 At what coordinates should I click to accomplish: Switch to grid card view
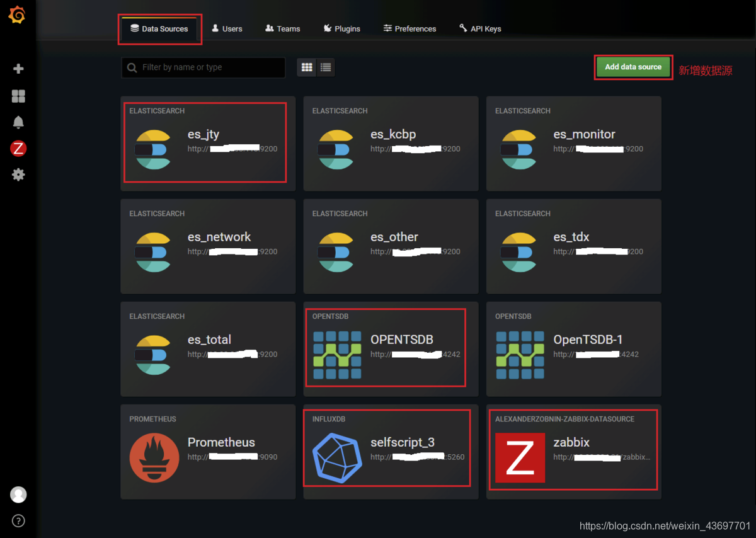coord(307,67)
